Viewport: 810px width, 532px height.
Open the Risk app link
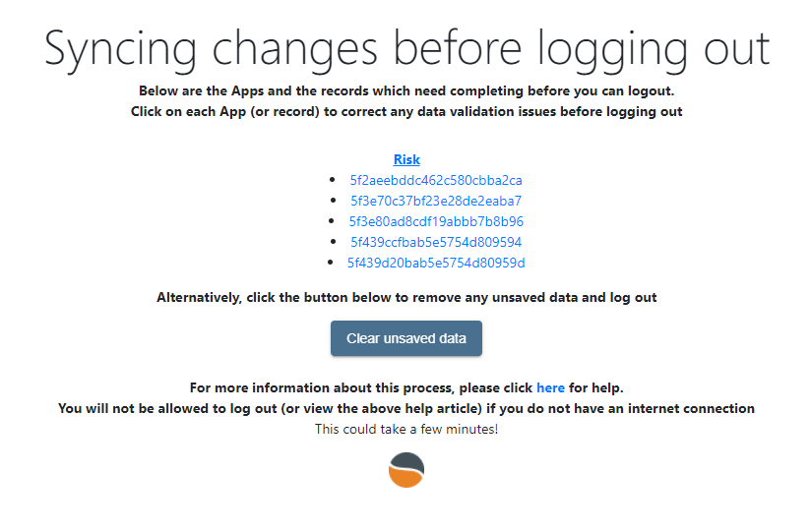pos(406,159)
